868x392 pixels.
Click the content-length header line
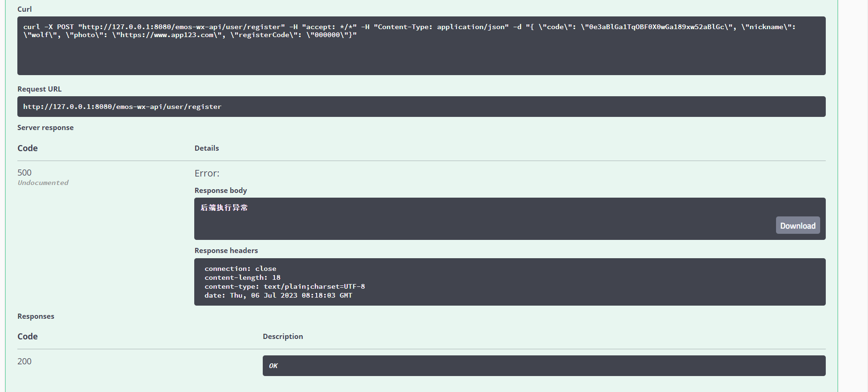pyautogui.click(x=242, y=277)
